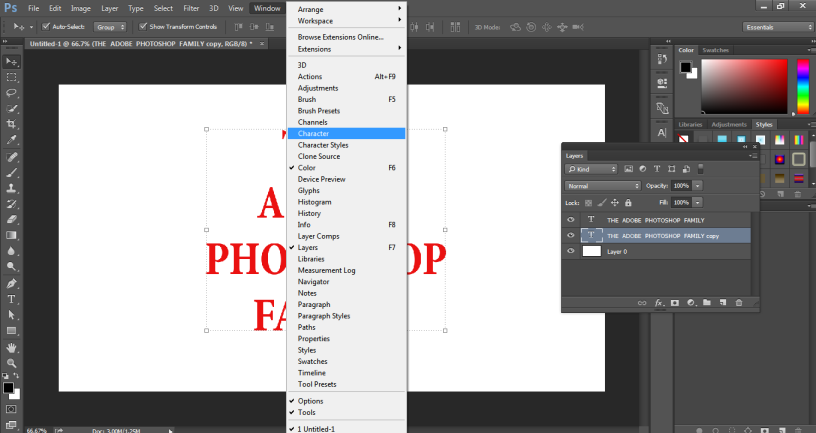
Task: Switch to the Swatches tab
Action: click(716, 50)
